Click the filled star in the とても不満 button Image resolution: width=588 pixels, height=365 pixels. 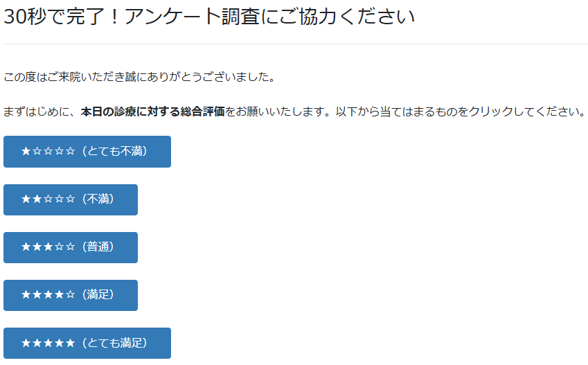26,152
